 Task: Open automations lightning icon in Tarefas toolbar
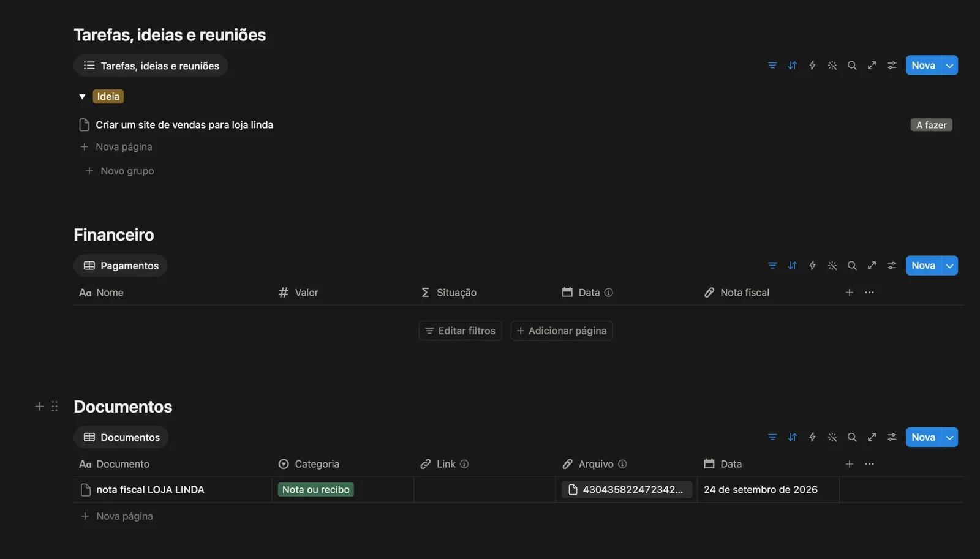coord(812,66)
